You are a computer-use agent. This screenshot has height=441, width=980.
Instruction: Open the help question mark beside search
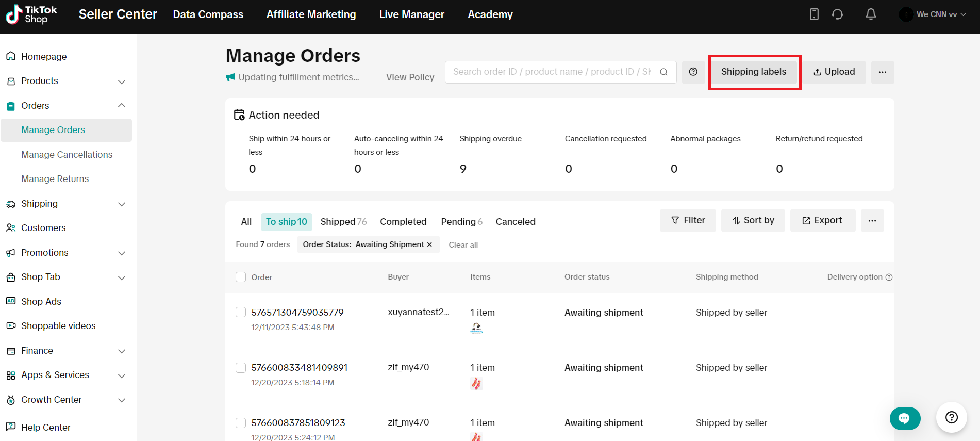(x=693, y=72)
